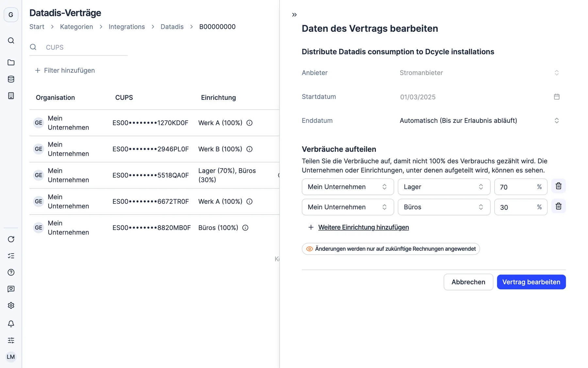
Task: Delete the Büros 30% split row
Action: click(559, 206)
